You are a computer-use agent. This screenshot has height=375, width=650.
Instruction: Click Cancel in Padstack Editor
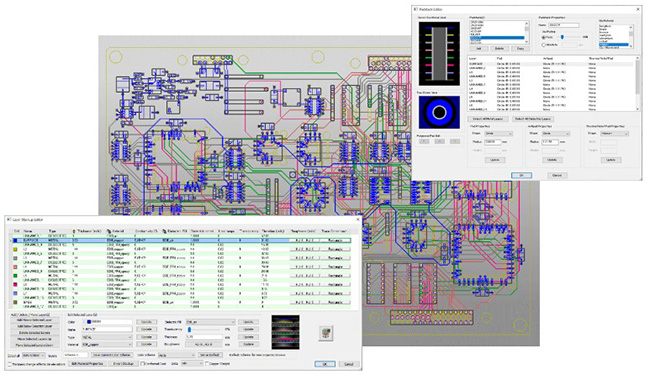coord(557,175)
